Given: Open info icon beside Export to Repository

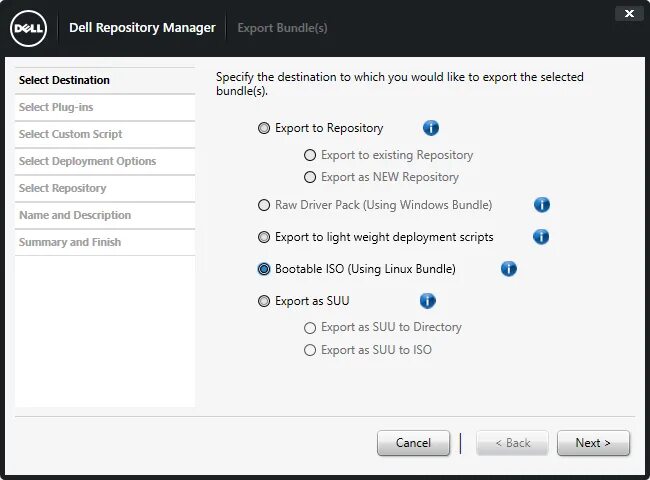Looking at the screenshot, I should [431, 128].
